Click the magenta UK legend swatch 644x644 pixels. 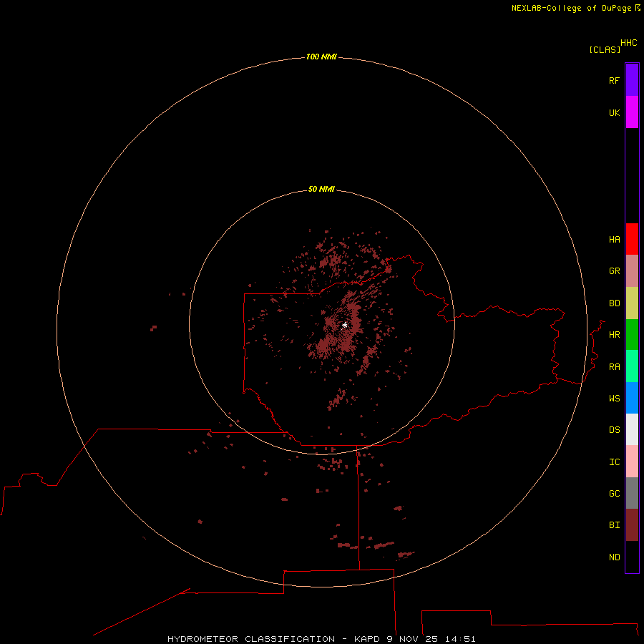click(632, 112)
